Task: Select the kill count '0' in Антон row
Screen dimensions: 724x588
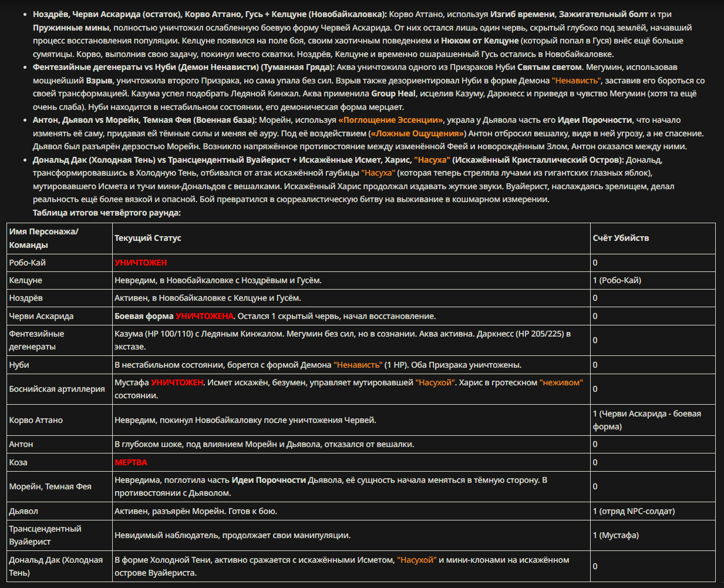Action: pos(653,444)
